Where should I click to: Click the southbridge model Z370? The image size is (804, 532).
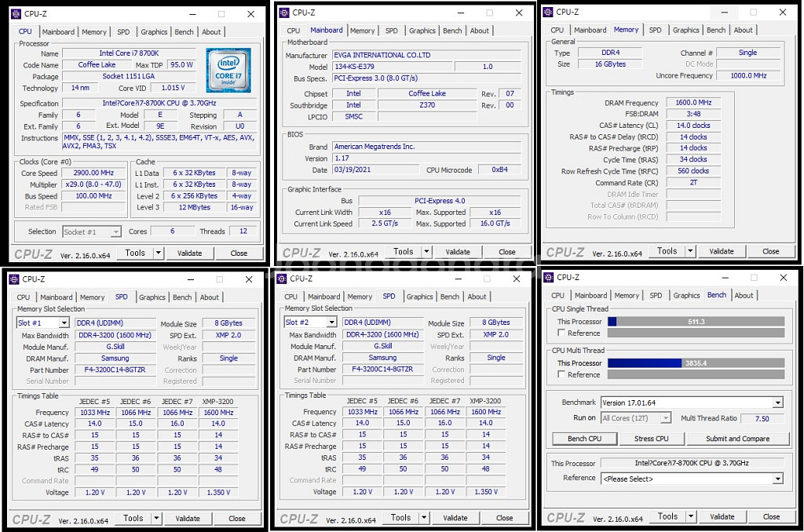click(426, 105)
